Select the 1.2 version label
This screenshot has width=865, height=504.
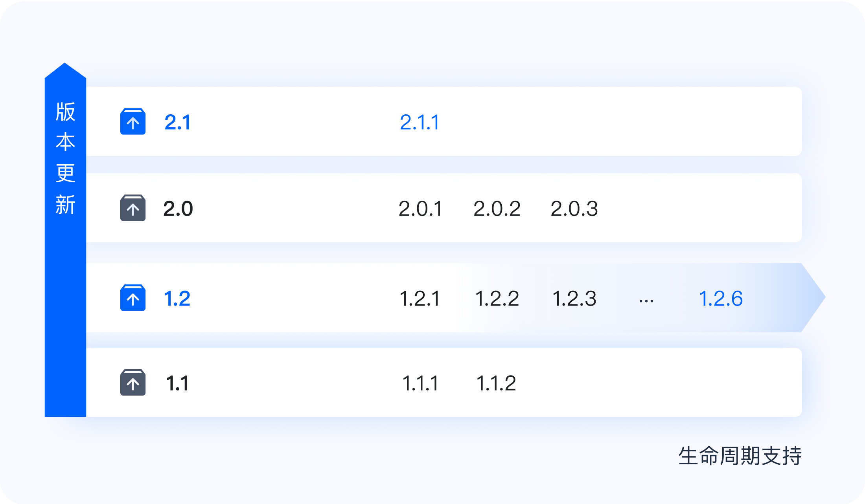point(177,299)
